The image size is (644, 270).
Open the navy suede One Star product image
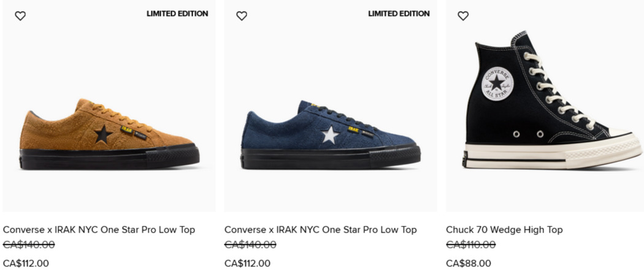tap(330, 136)
